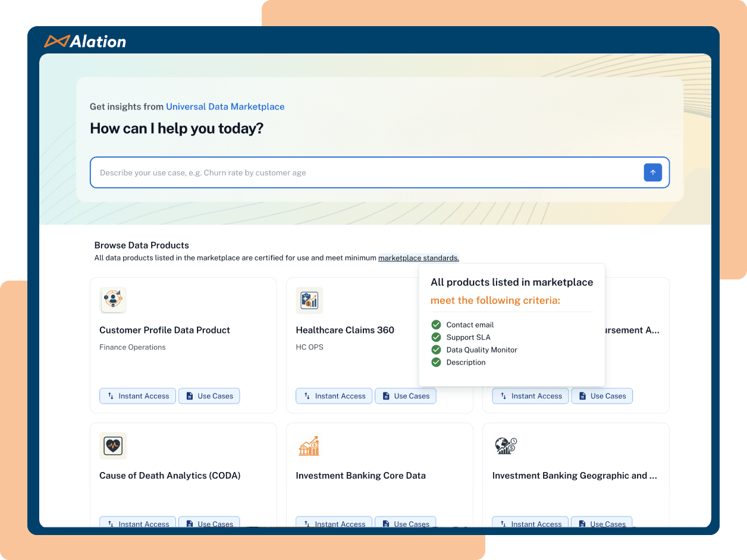Click the truncated Investment Banking Geographic title to expand it

pyautogui.click(x=574, y=476)
